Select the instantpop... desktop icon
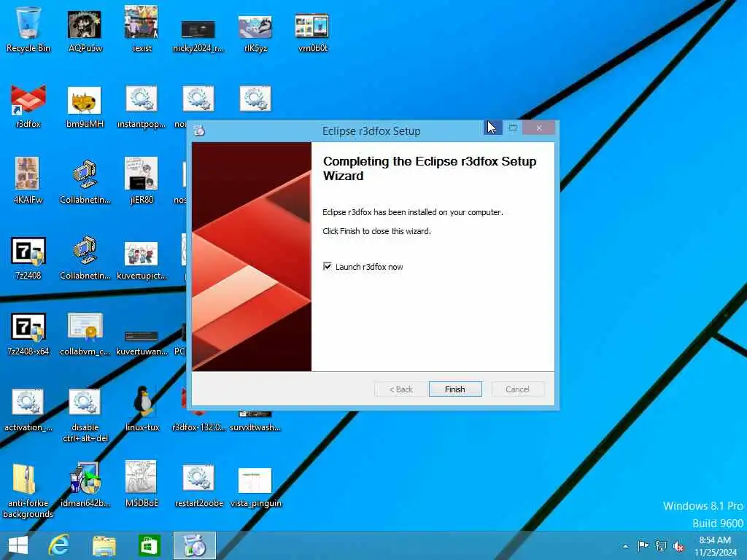 (142, 106)
